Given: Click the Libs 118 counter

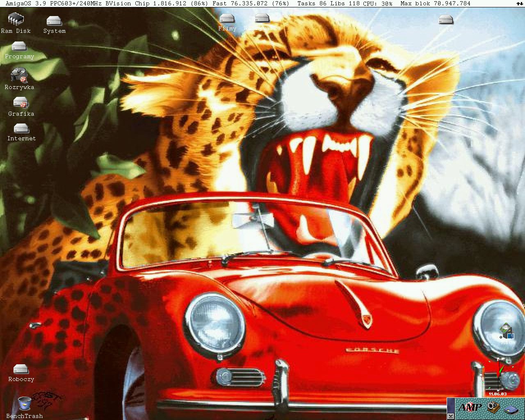Looking at the screenshot, I should click(345, 3).
